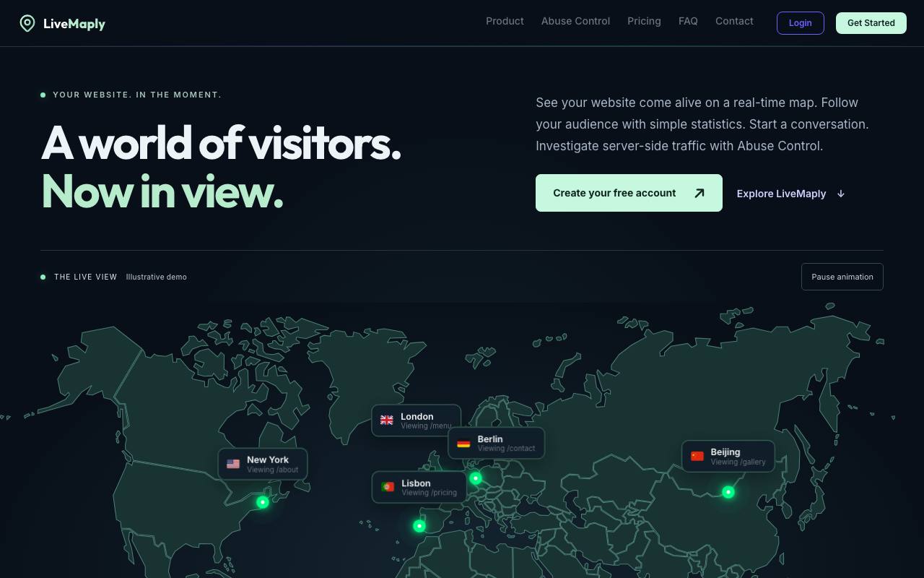Click the Portugal flag on Lisbon card

[x=388, y=487]
